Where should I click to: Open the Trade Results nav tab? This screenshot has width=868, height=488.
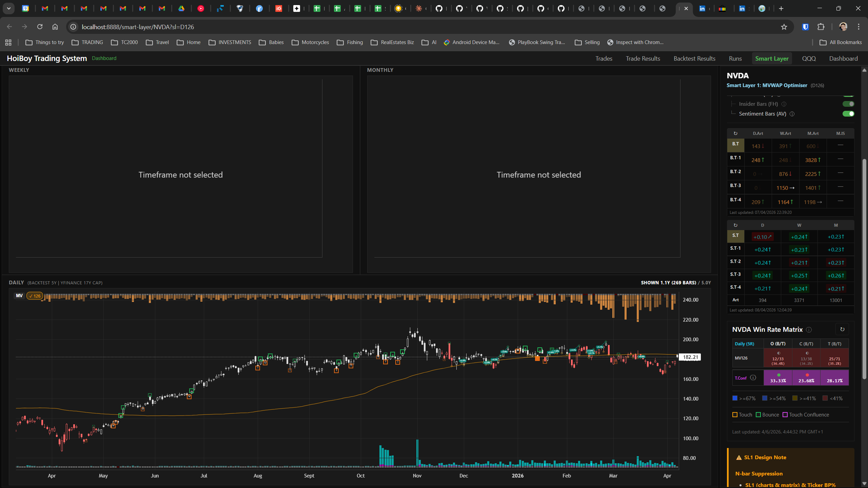click(x=643, y=59)
